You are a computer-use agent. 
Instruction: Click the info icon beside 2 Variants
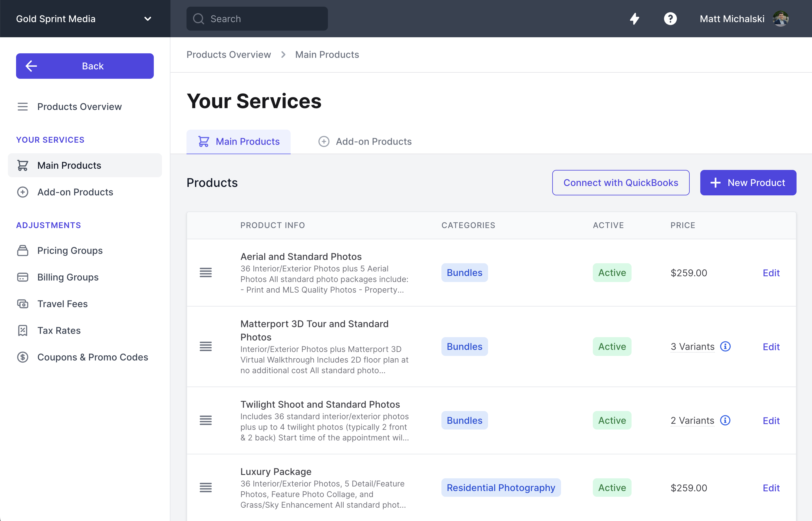(x=725, y=420)
